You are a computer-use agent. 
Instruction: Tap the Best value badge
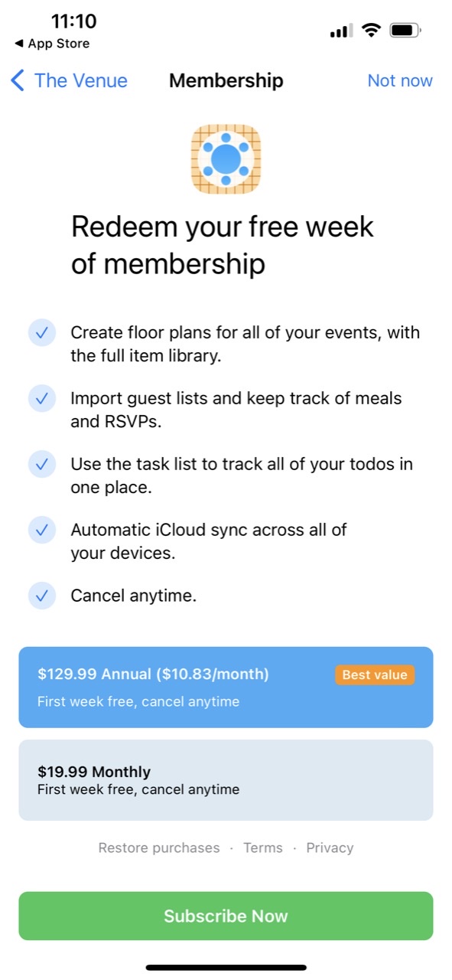click(x=375, y=675)
